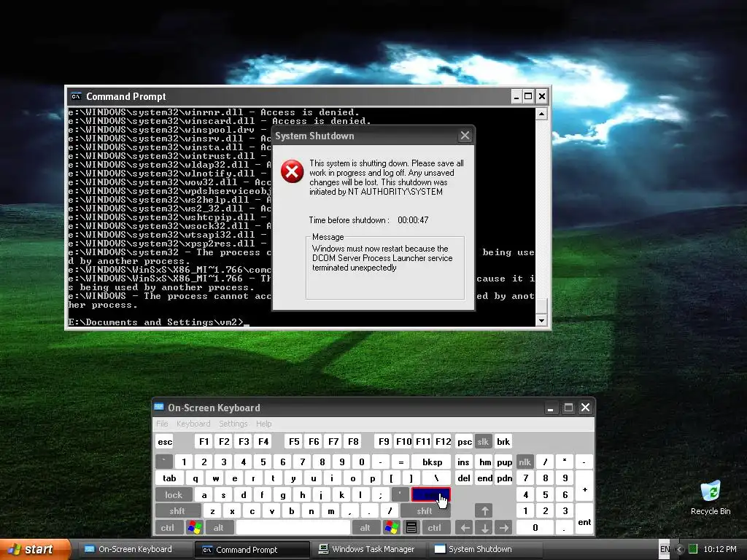747x560 pixels.
Task: Toggle the lock (caps lock) key
Action: (174, 495)
